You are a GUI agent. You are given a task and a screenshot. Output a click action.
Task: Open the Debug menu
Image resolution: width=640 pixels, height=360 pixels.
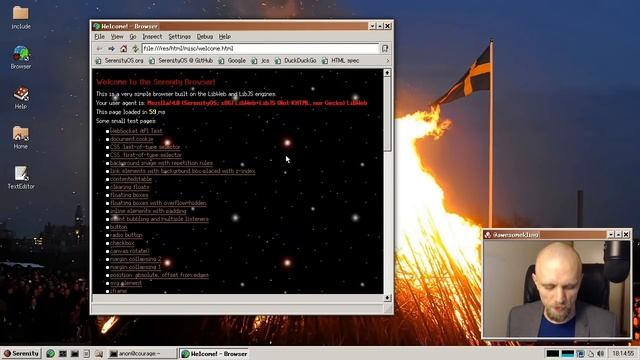point(204,37)
